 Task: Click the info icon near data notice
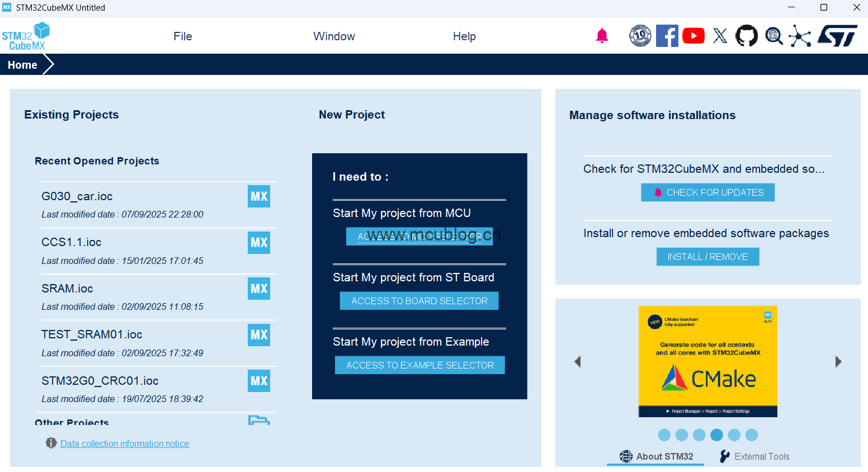51,443
